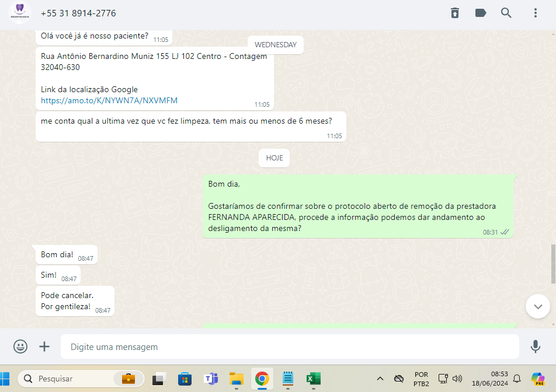556x392 pixels.
Task: Click the chat vertical scrollbar thumb
Action: pyautogui.click(x=553, y=264)
